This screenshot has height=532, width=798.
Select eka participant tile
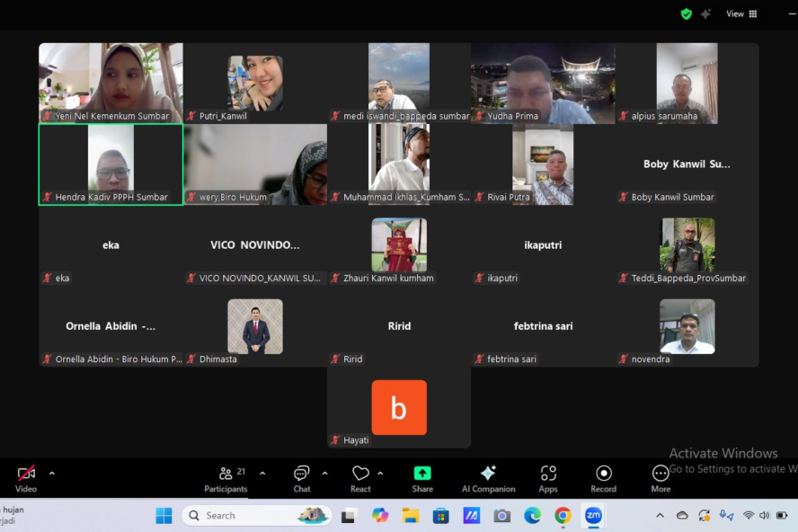[x=111, y=245]
